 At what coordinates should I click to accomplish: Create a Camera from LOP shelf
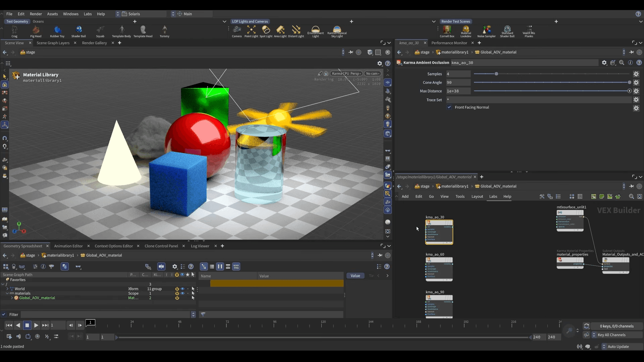pos(237,32)
